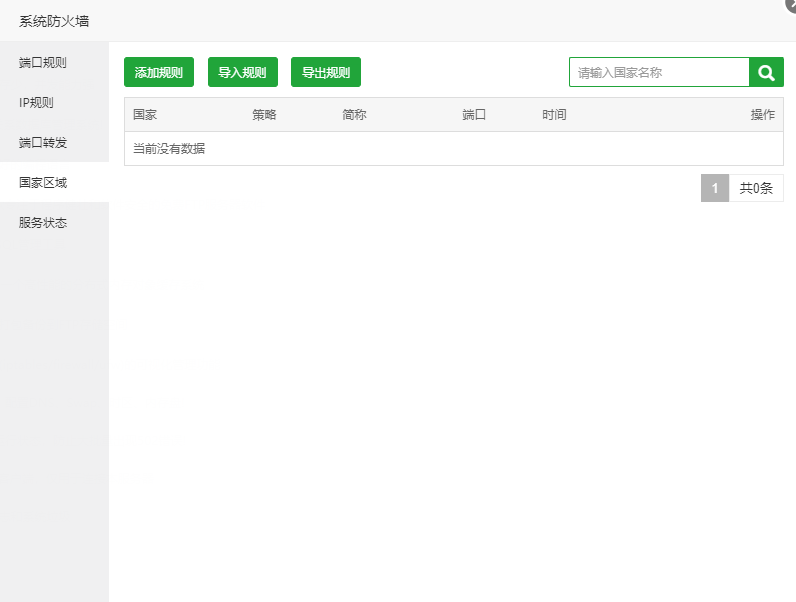Click the green magnifier search icon
The width and height of the screenshot is (796, 602).
click(x=766, y=72)
